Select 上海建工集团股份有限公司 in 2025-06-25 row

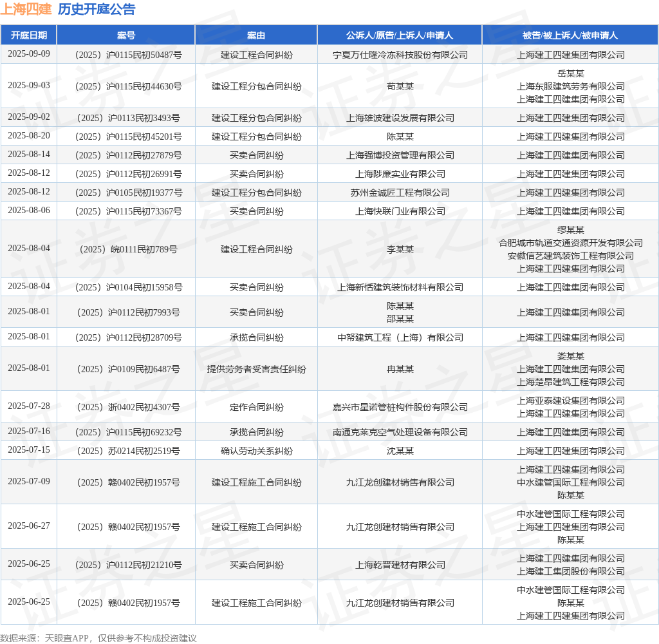pos(570,571)
